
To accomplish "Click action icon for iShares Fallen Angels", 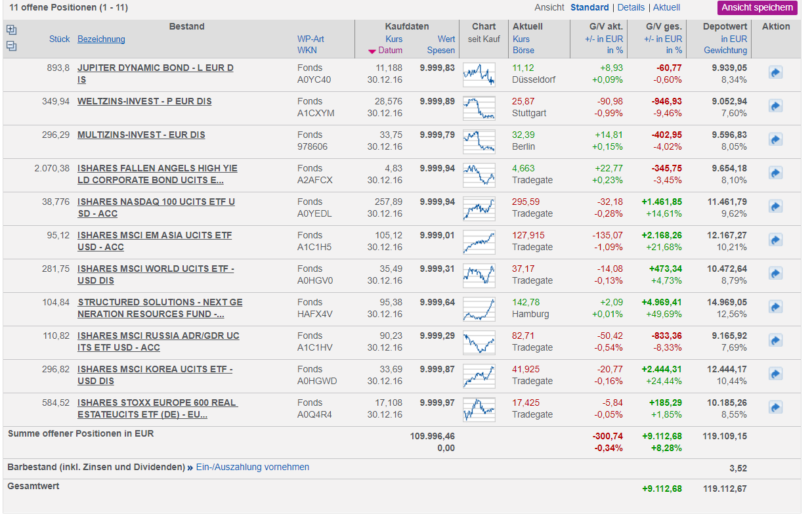I will point(775,173).
